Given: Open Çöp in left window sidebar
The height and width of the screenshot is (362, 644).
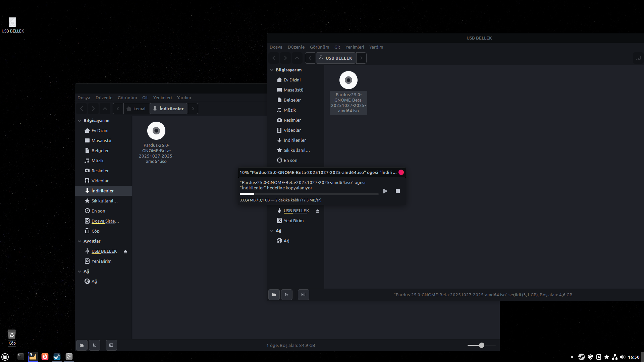Looking at the screenshot, I should pyautogui.click(x=95, y=231).
